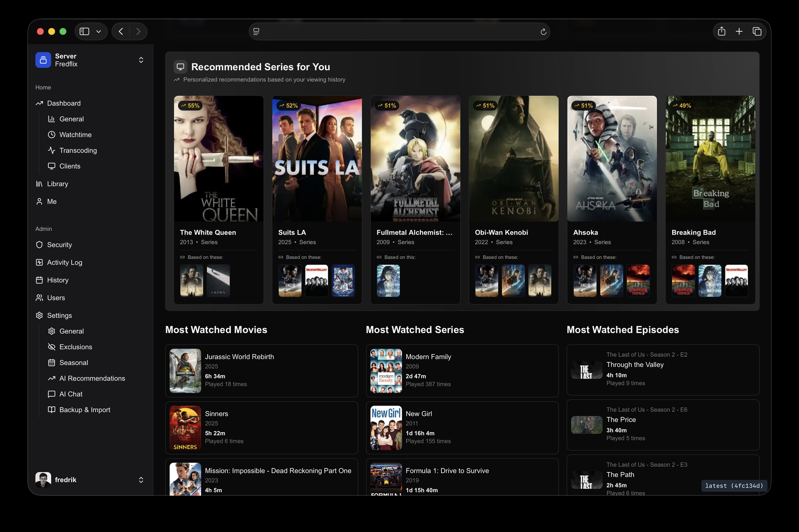Open The White Queen poster
This screenshot has width=799, height=532.
click(x=218, y=158)
